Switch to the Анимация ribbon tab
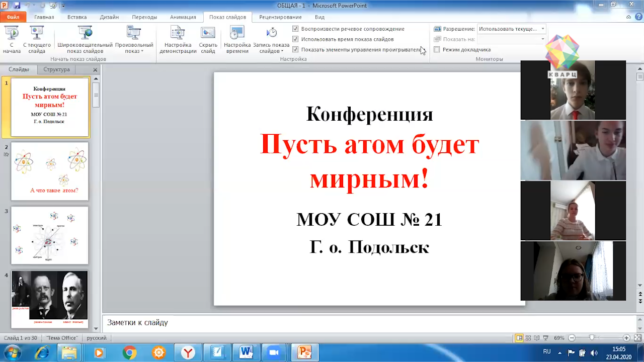 (183, 17)
